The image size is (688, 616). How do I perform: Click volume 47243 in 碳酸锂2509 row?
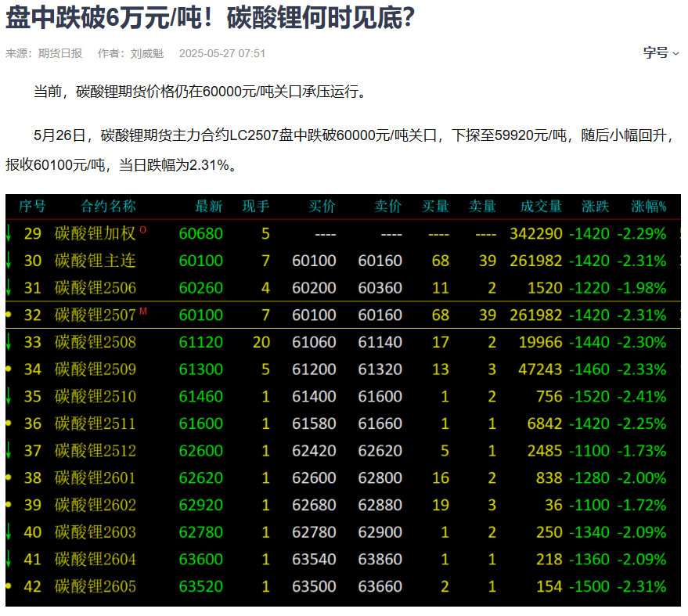coord(540,369)
